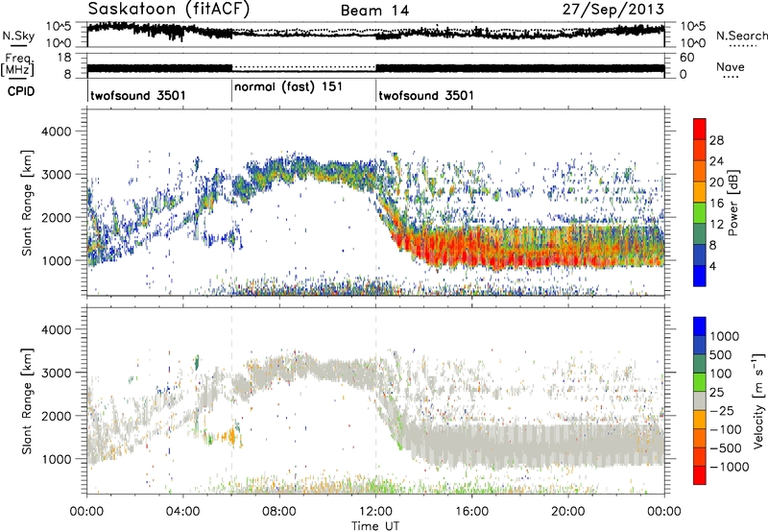
Task: Click the 'Nave' legend label
Action: 731,66
